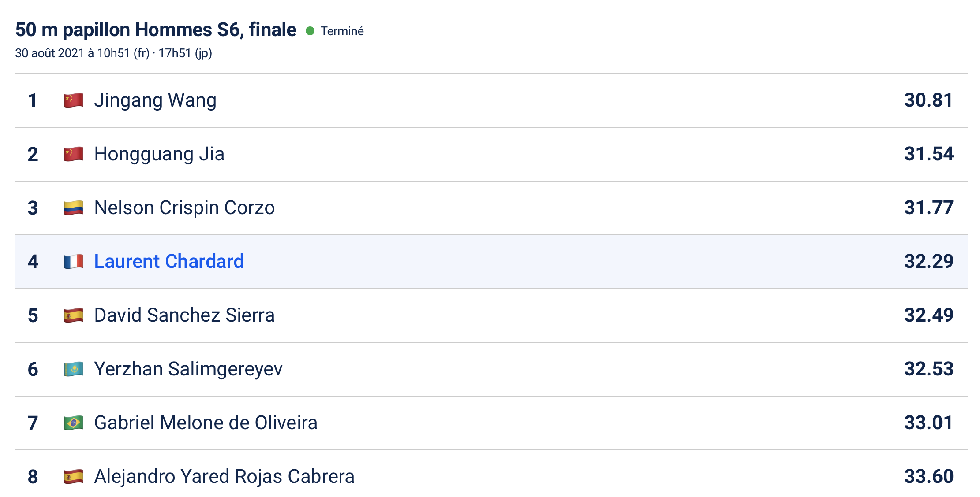980x497 pixels.
Task: Select the Jingang Wang name
Action: 155,101
